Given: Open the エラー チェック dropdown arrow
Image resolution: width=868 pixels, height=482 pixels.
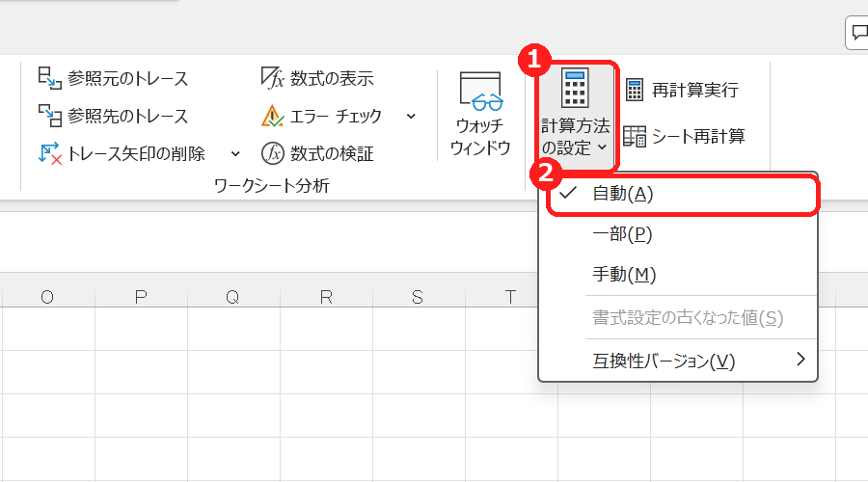Looking at the screenshot, I should pyautogui.click(x=411, y=117).
